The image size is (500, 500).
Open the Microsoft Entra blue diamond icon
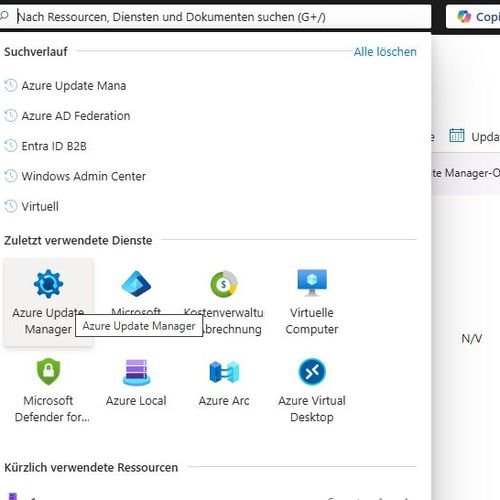click(136, 284)
